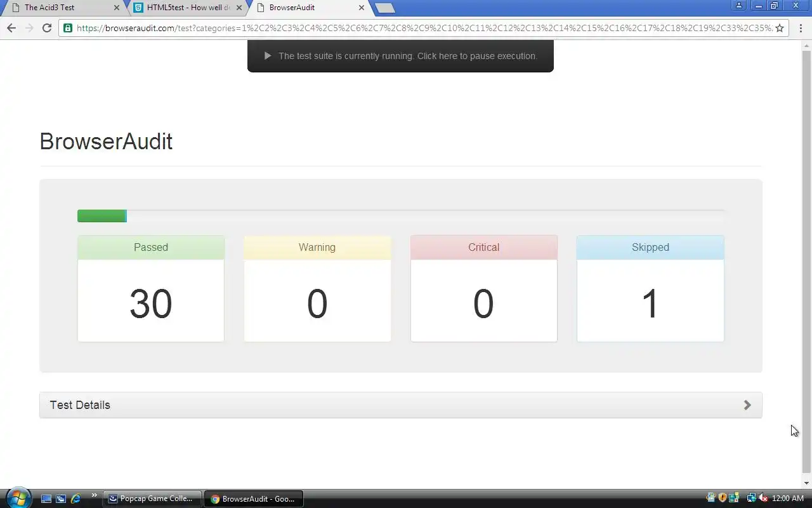Launch Internet Explorer from Quick Launch
Image resolution: width=812 pixels, height=508 pixels.
pyautogui.click(x=75, y=499)
